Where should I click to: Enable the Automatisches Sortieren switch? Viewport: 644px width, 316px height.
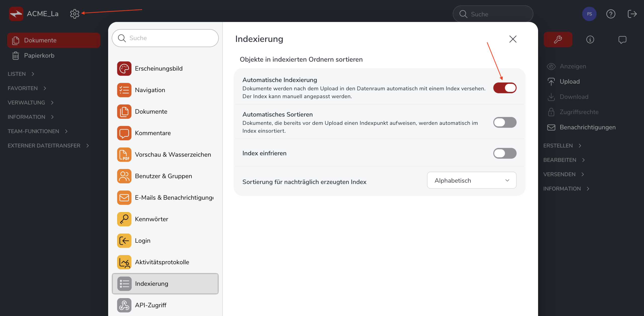click(505, 122)
